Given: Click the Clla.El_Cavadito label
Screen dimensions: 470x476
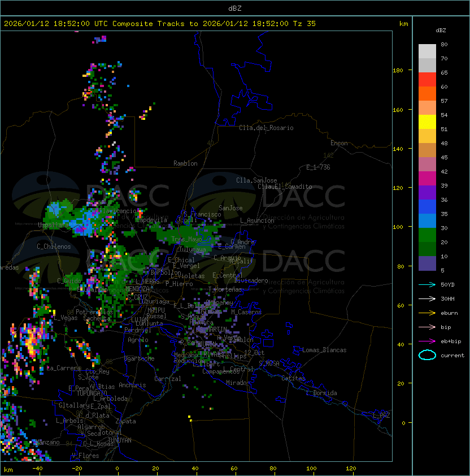Looking at the screenshot, I should coord(285,187).
